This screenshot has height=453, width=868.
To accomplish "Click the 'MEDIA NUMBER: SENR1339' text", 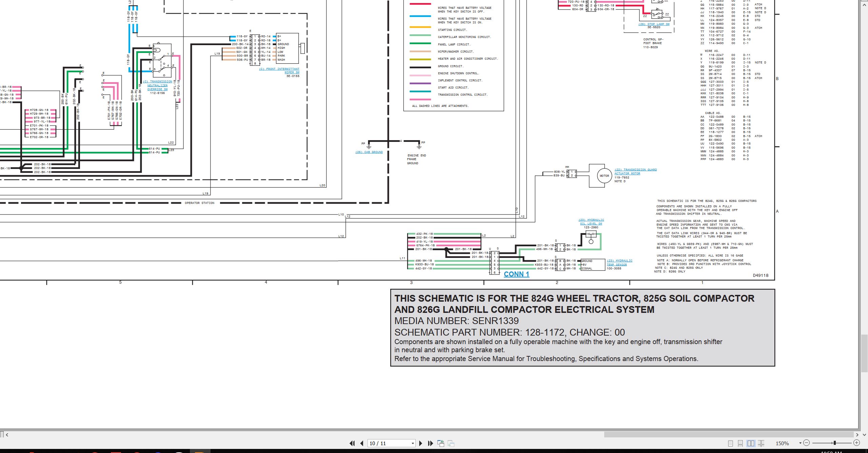I will (456, 321).
